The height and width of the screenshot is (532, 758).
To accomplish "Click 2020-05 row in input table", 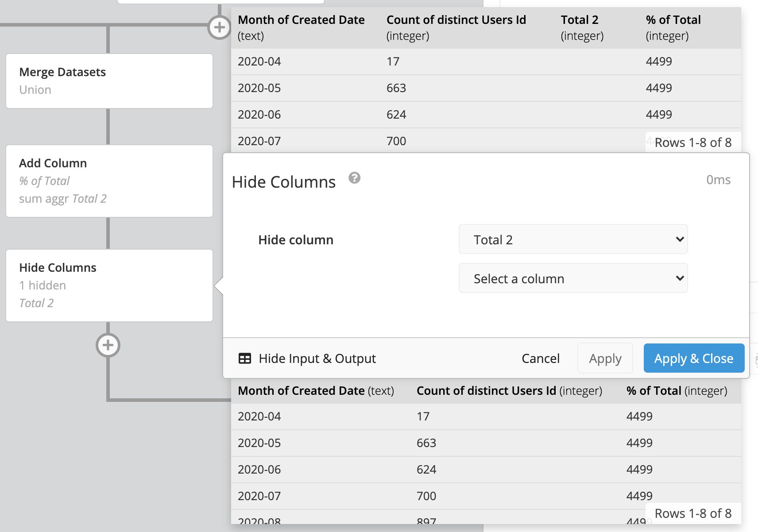I will [x=486, y=88].
